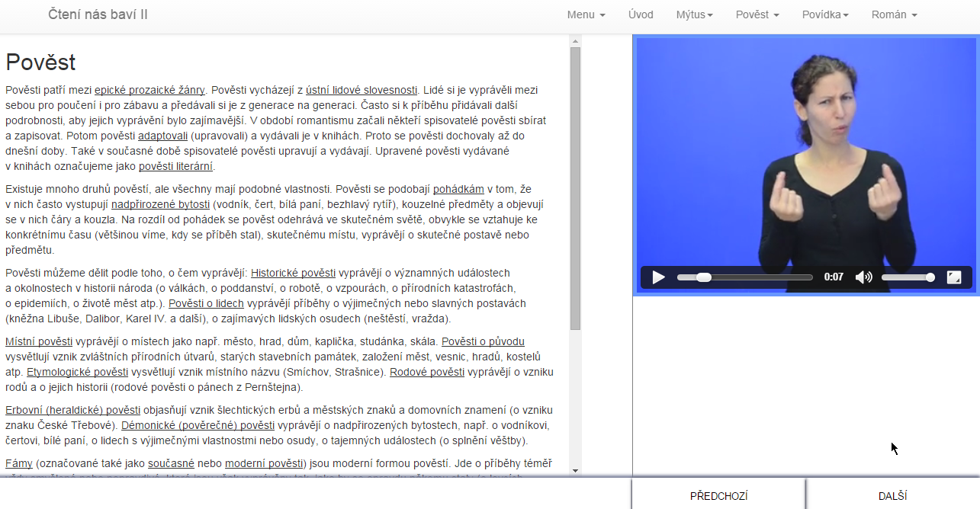Open the Román dropdown menu

pyautogui.click(x=894, y=15)
